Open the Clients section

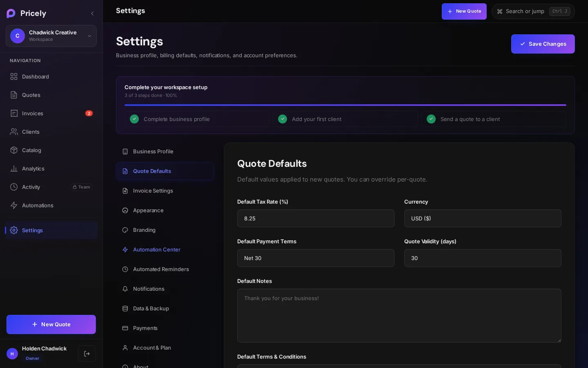(x=51, y=132)
